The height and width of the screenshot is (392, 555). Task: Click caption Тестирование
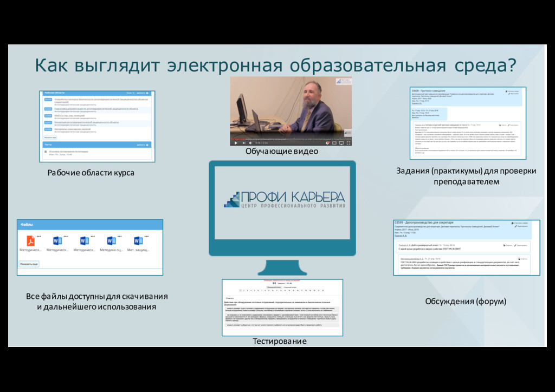click(x=280, y=342)
